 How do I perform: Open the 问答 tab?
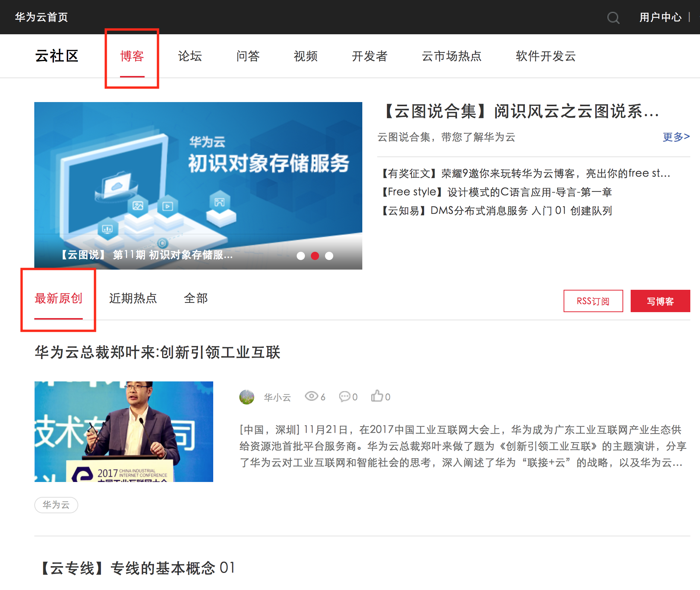[x=248, y=56]
